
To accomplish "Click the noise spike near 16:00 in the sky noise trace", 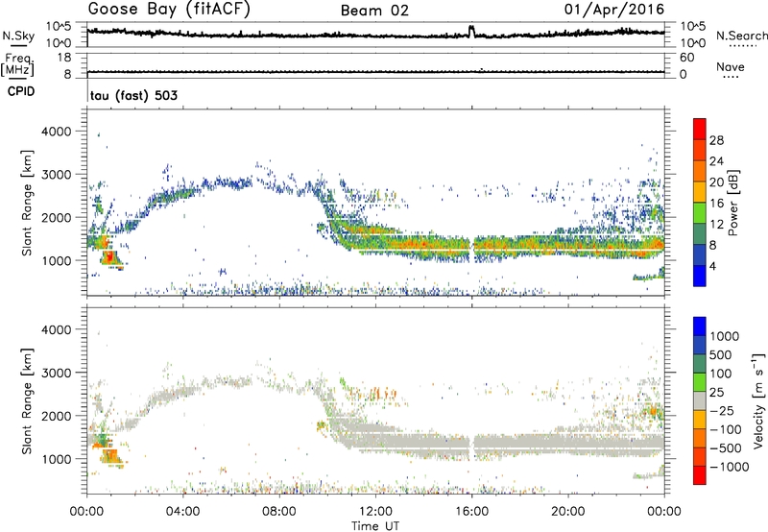I will click(x=471, y=31).
